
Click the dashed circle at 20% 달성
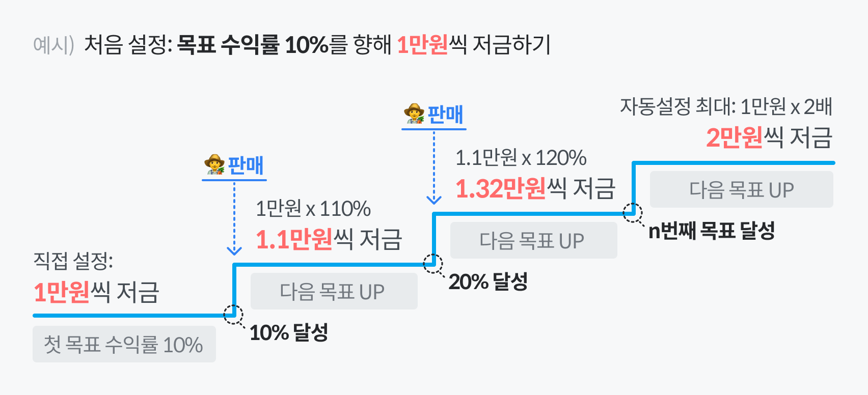click(x=433, y=264)
